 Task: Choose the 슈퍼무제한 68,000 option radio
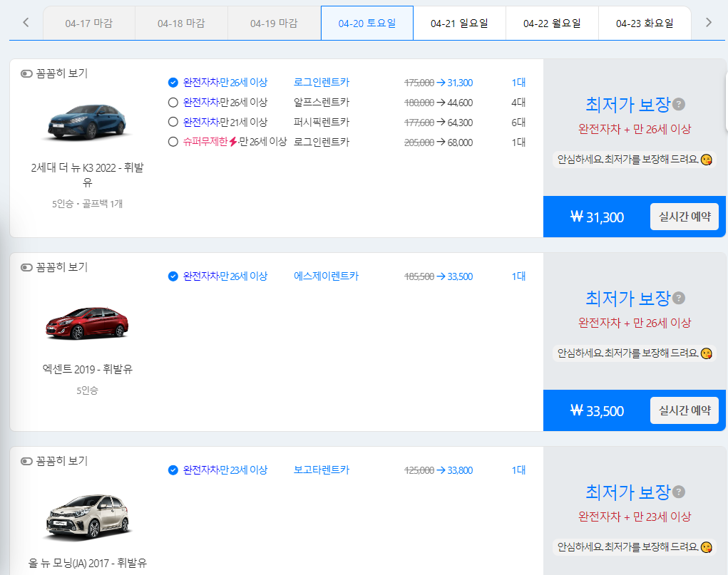173,142
